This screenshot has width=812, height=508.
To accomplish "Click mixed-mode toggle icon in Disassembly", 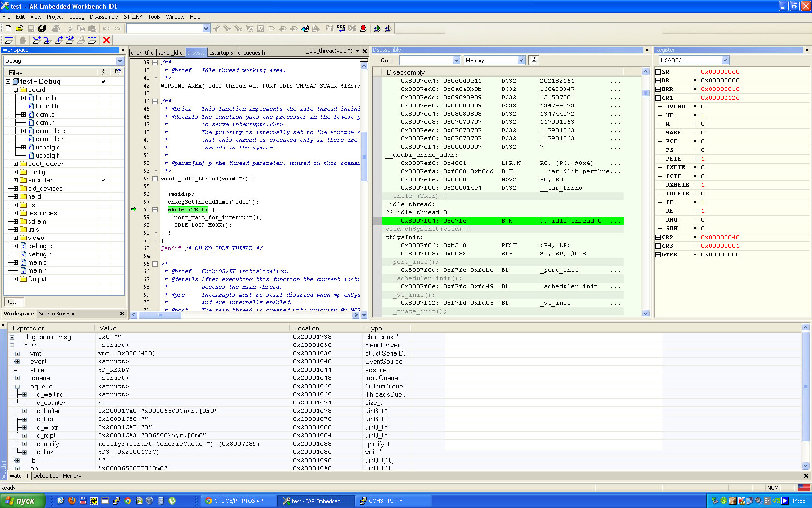I will pyautogui.click(x=534, y=60).
